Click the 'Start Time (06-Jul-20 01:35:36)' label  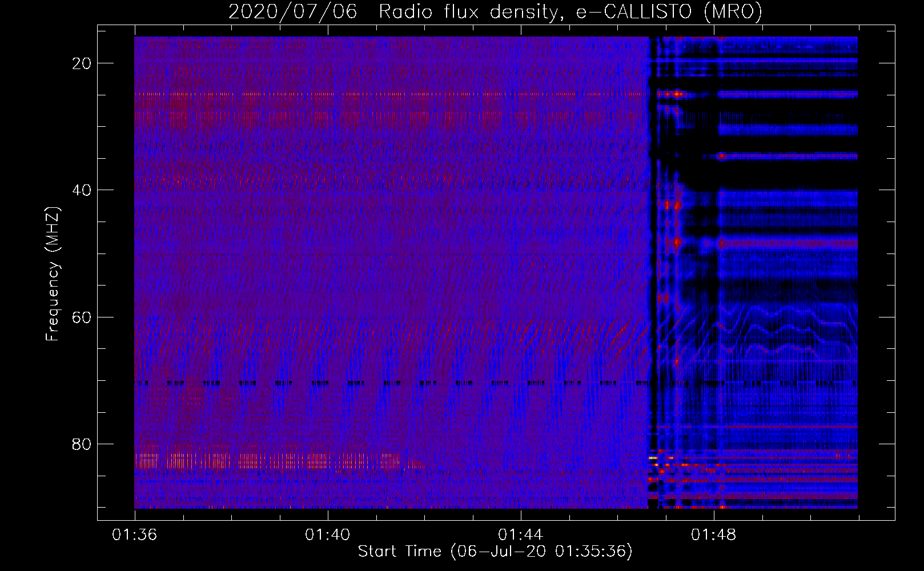495,552
